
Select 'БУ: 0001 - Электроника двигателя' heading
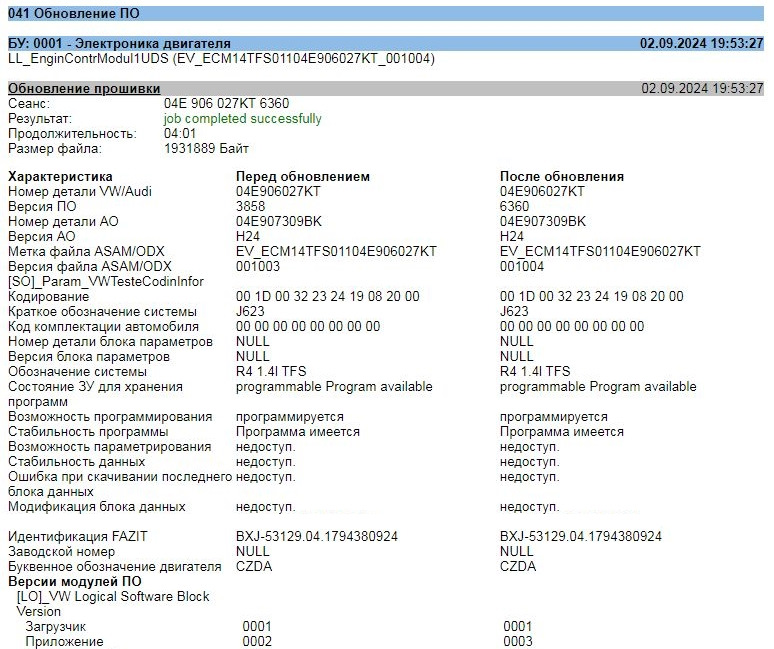click(x=119, y=43)
